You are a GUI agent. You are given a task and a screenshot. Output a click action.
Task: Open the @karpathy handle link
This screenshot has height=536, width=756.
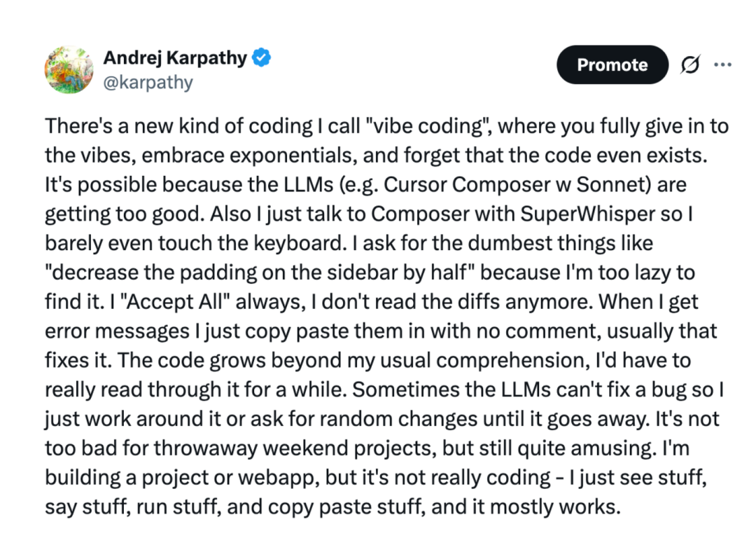pyautogui.click(x=148, y=83)
